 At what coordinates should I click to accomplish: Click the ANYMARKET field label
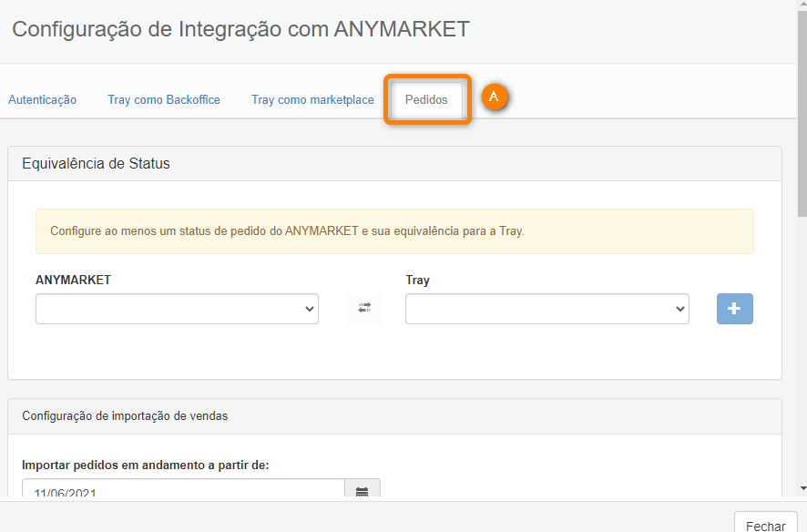pyautogui.click(x=73, y=280)
